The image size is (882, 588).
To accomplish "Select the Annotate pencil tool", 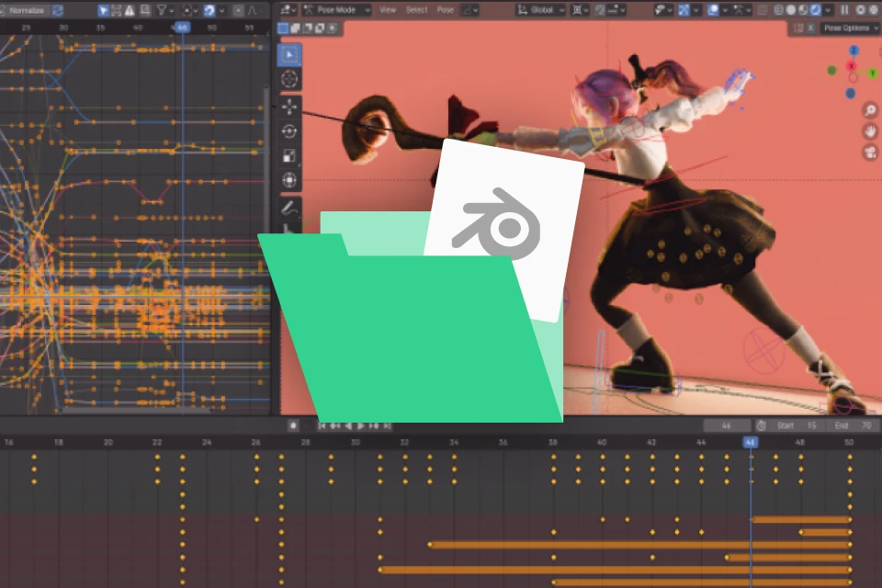I will tap(289, 209).
